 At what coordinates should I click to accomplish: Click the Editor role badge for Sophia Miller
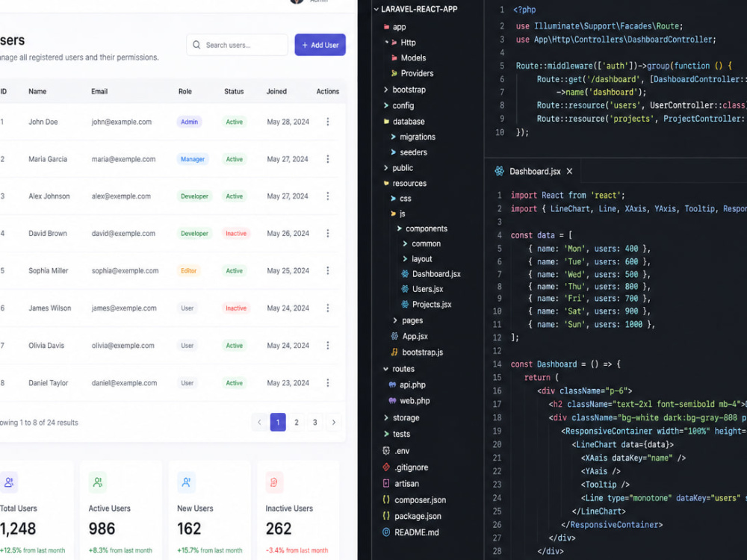(189, 270)
